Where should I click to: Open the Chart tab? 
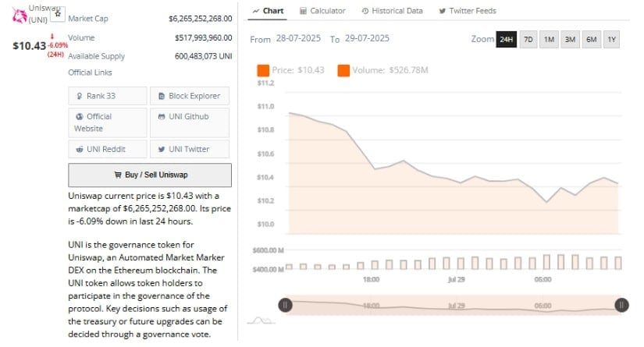(268, 11)
